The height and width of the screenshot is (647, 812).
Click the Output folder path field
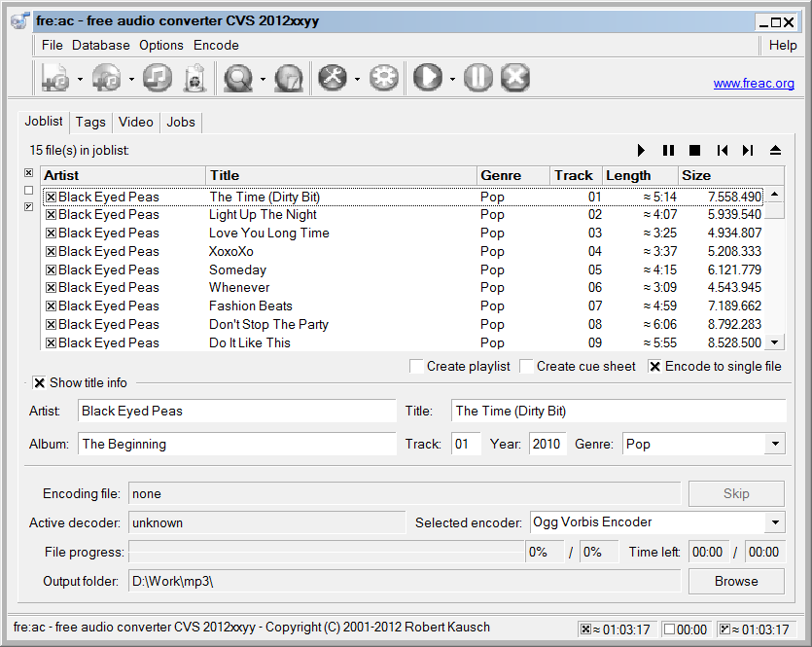pos(405,581)
